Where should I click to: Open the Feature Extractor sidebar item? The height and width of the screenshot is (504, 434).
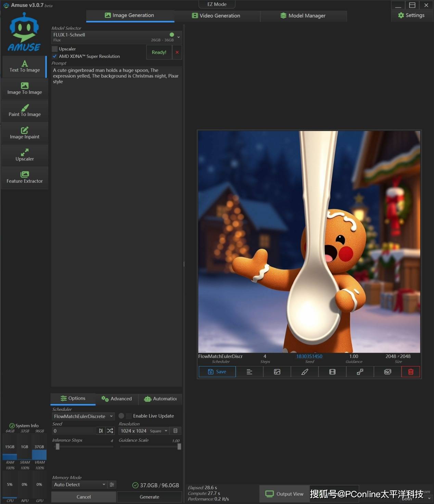pos(25,177)
